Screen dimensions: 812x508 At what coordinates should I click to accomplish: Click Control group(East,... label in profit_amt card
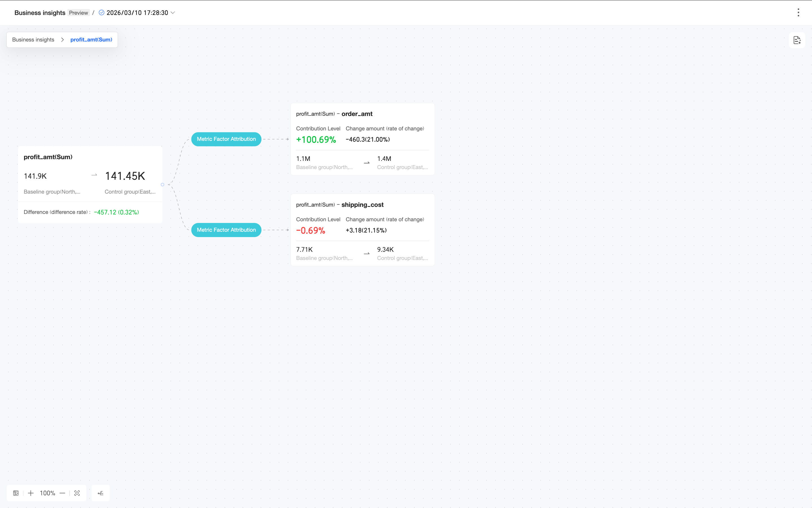click(130, 192)
